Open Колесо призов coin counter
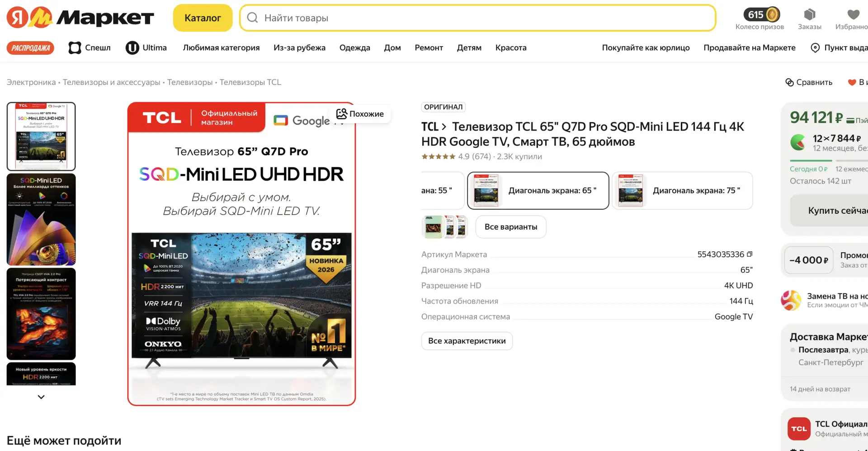 point(761,14)
